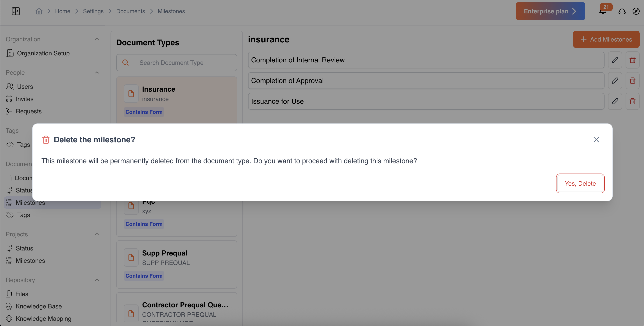The height and width of the screenshot is (326, 644).
Task: Collapse the People sidebar section
Action: (x=97, y=73)
